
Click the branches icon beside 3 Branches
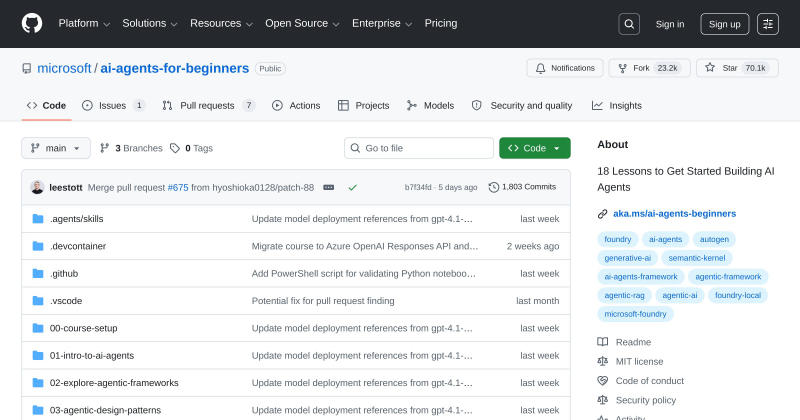(x=105, y=148)
